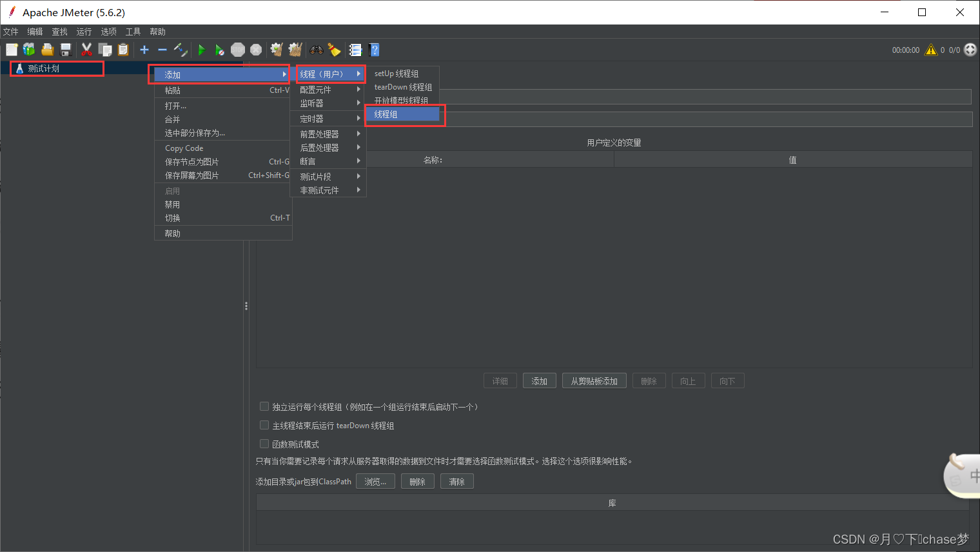The height and width of the screenshot is (552, 980).
Task: Select the 测试计划 tree node
Action: [44, 68]
